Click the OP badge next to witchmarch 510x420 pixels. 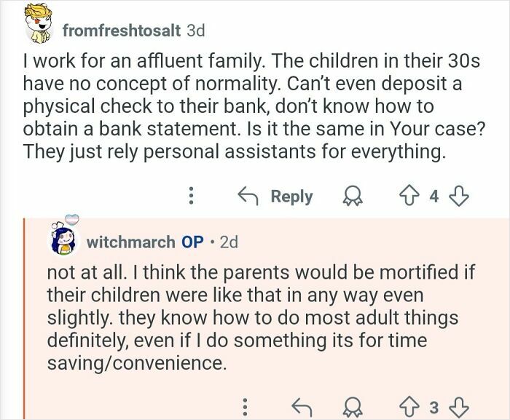[x=192, y=242]
